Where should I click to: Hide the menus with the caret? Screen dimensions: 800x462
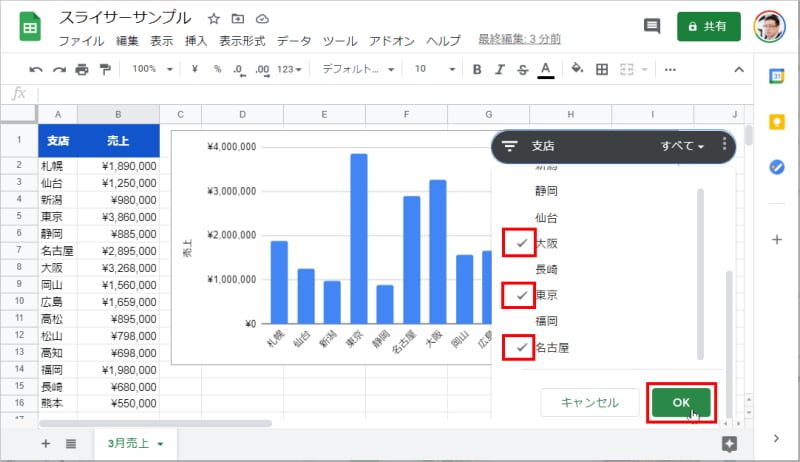pyautogui.click(x=739, y=69)
